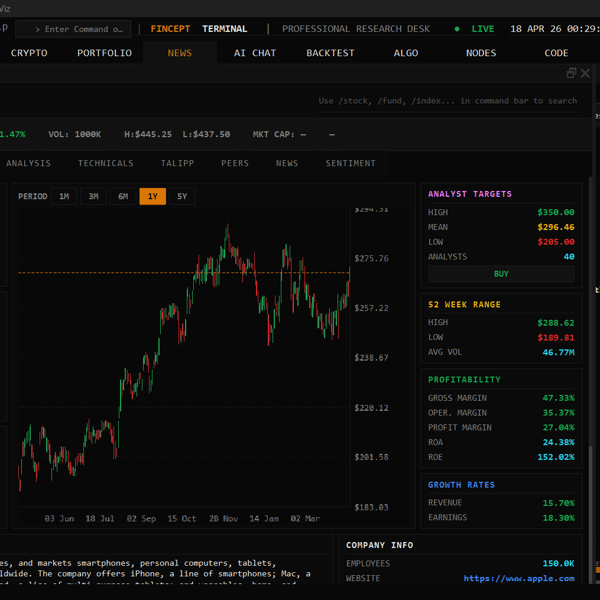The height and width of the screenshot is (600, 600).
Task: Switch to the ALGO tab
Action: pyautogui.click(x=406, y=53)
